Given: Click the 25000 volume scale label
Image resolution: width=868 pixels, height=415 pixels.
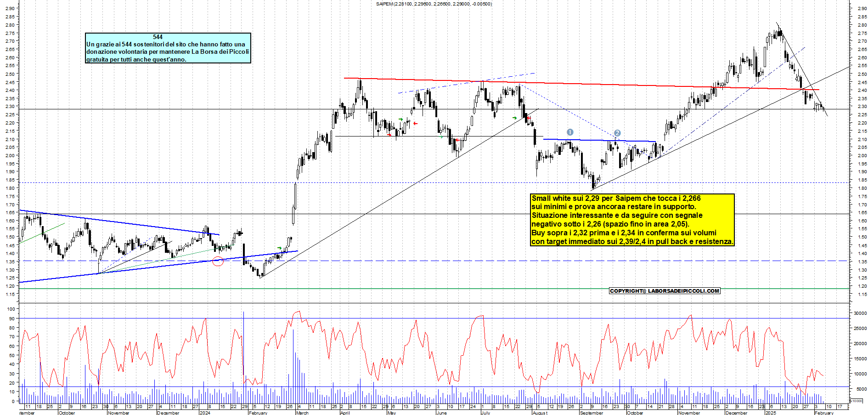Looking at the screenshot, I should click(860, 328).
